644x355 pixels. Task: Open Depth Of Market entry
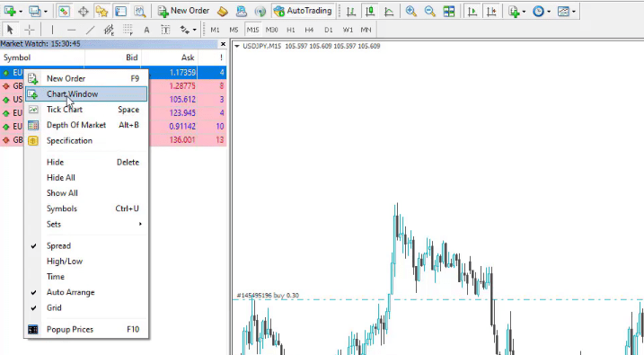(86, 125)
